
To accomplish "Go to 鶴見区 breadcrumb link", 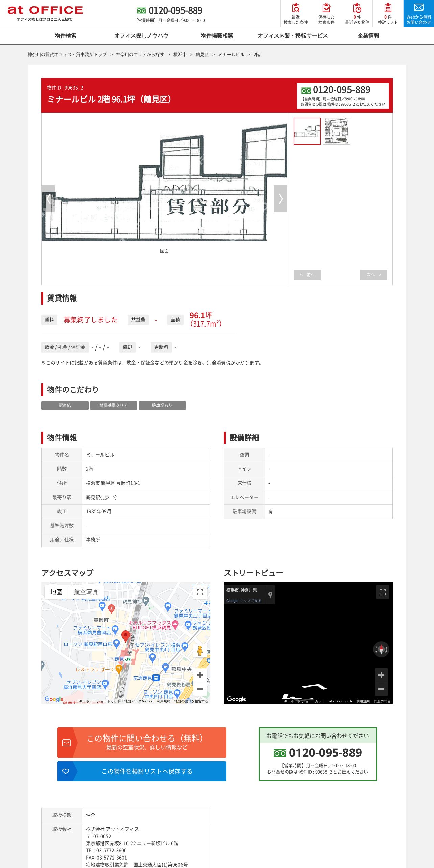I will tap(202, 55).
